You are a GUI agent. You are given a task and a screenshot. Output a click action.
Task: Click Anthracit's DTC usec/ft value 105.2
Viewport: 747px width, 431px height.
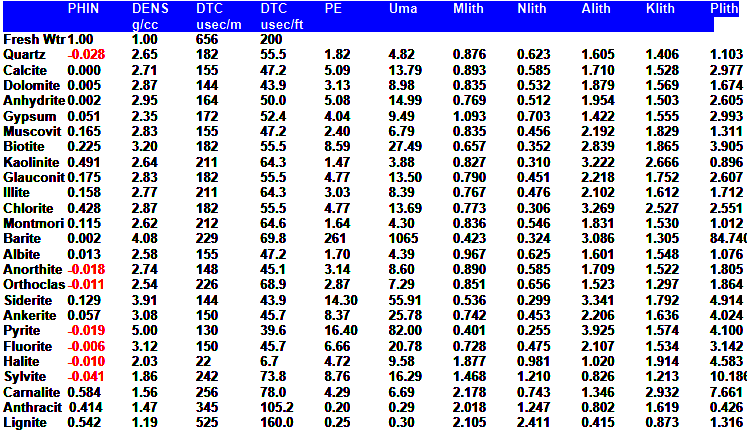click(277, 409)
